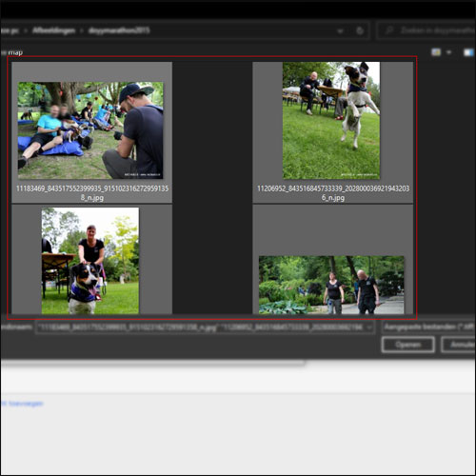Select the photo of people sitting under the tree

(90, 130)
